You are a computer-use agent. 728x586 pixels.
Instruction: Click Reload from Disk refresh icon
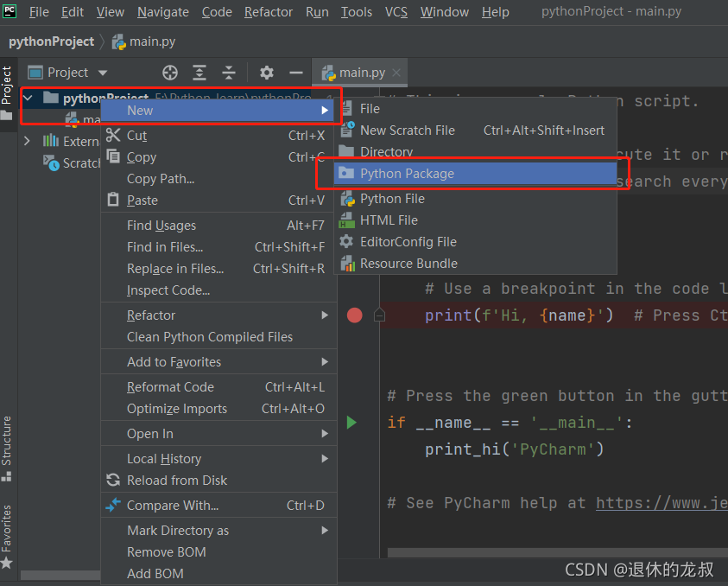pyautogui.click(x=113, y=480)
